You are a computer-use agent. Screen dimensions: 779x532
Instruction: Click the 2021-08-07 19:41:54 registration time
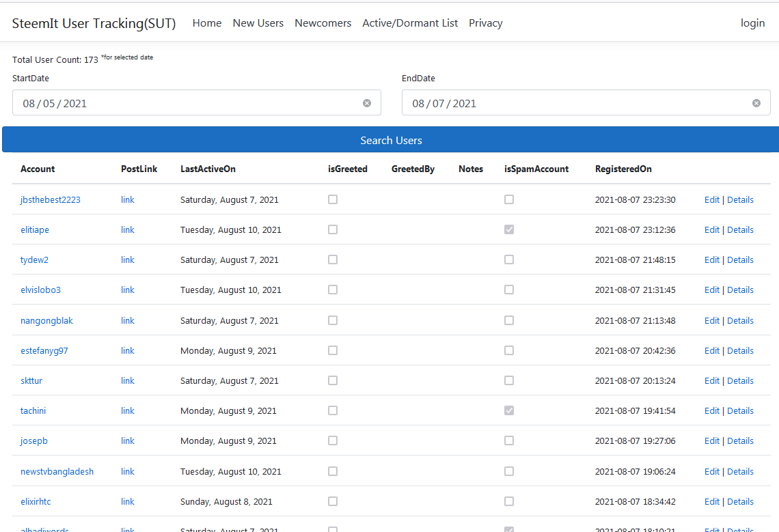pos(635,411)
